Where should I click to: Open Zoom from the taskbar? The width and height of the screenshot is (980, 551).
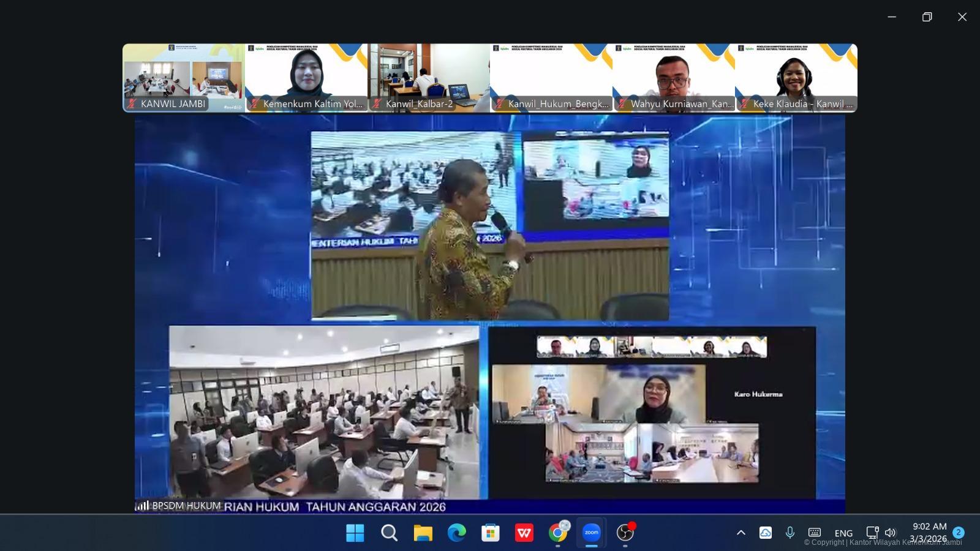[x=591, y=533]
